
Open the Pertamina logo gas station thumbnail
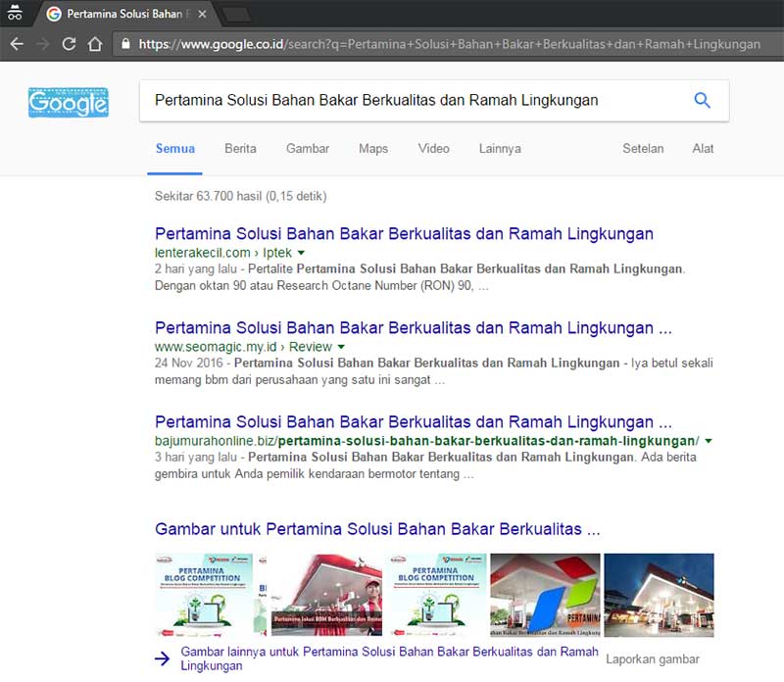[x=545, y=595]
